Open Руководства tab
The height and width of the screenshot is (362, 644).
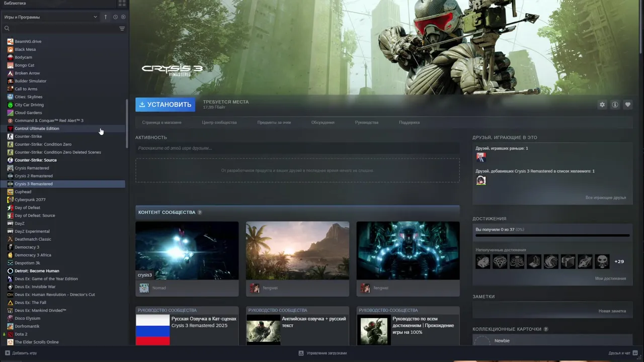(367, 122)
